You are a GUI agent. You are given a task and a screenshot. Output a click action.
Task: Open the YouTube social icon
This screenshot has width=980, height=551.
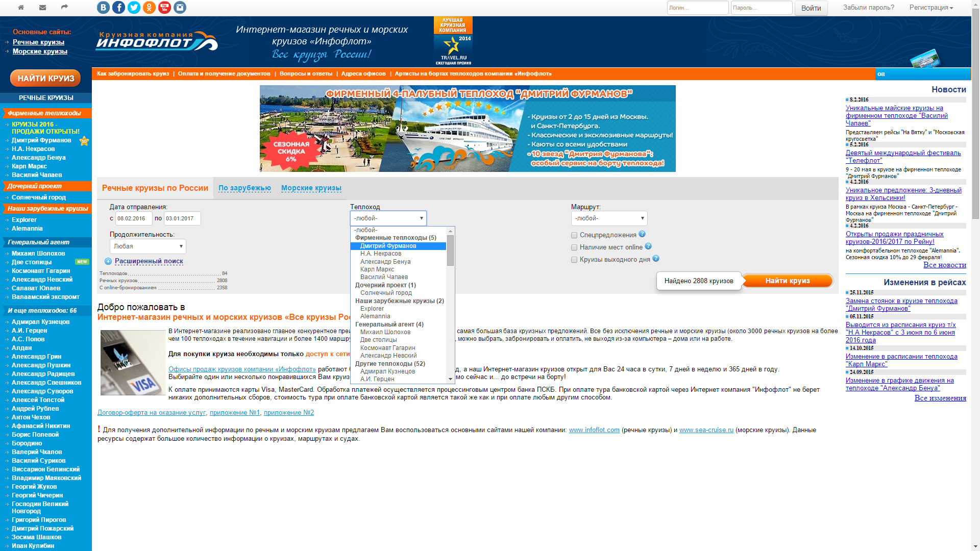tap(164, 7)
